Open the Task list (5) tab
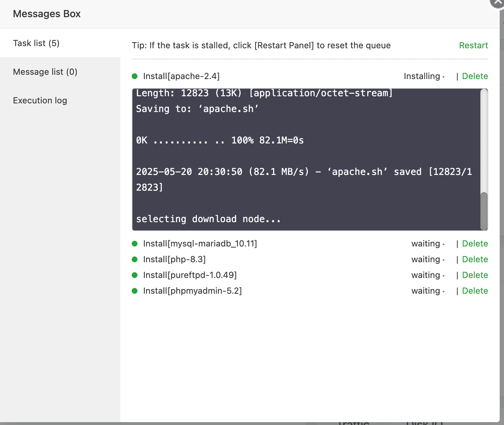Screen dimensions: 504x425 60,43
